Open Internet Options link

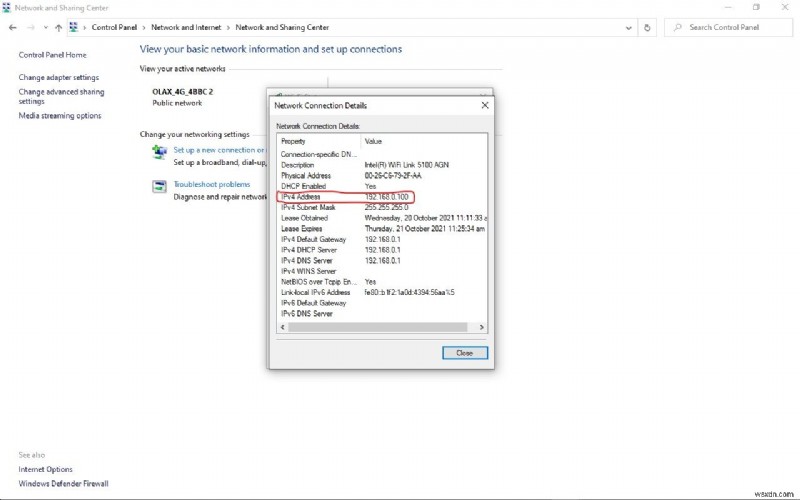click(x=45, y=469)
